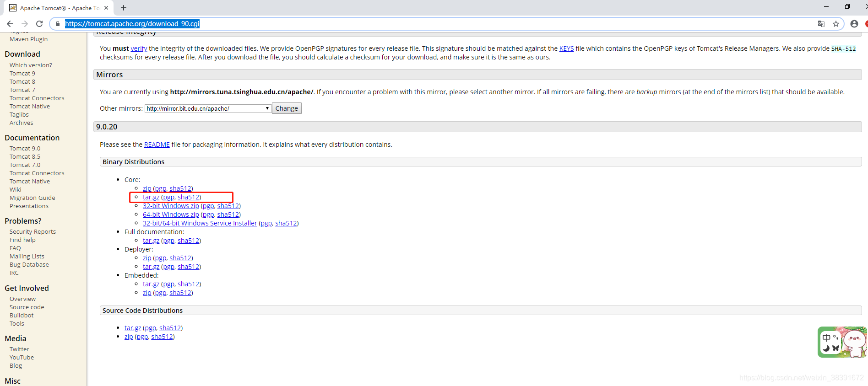This screenshot has width=868, height=386.
Task: Open Find help link
Action: pyautogui.click(x=22, y=240)
